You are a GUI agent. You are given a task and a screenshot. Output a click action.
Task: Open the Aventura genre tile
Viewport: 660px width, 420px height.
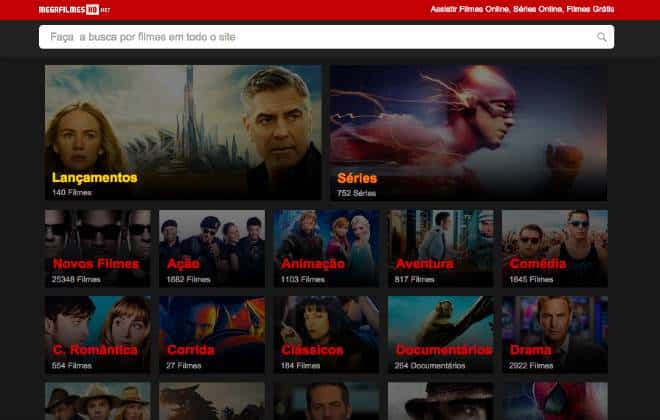tap(440, 248)
